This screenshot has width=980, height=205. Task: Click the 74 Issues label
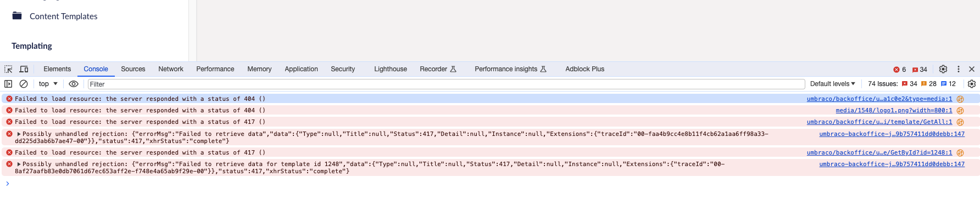click(883, 84)
